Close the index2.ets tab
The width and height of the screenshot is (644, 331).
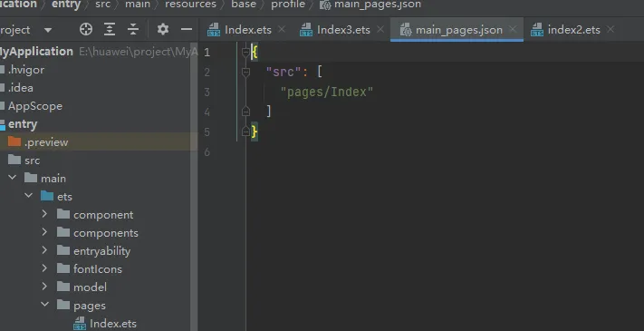(610, 29)
